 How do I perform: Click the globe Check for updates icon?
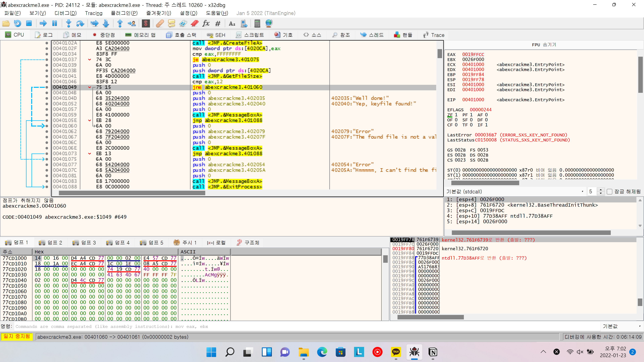[269, 23]
